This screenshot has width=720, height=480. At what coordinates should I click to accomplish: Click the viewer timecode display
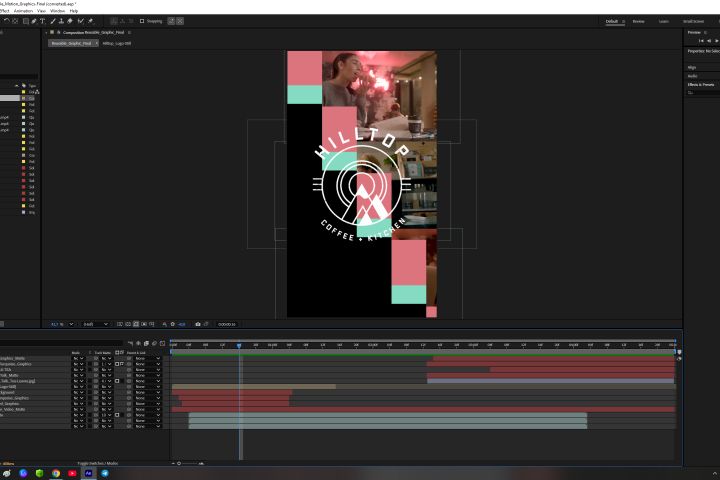click(x=227, y=324)
